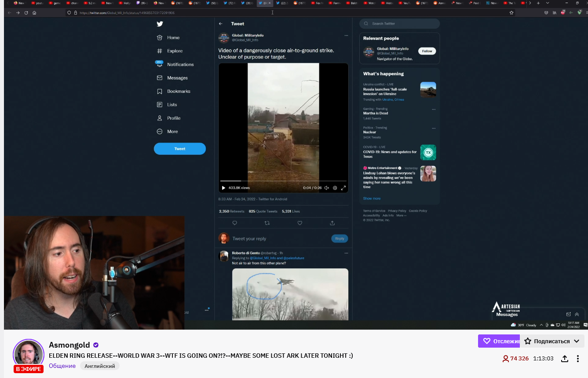Open Messages in Twitter sidebar
588x378 pixels.
click(x=172, y=78)
